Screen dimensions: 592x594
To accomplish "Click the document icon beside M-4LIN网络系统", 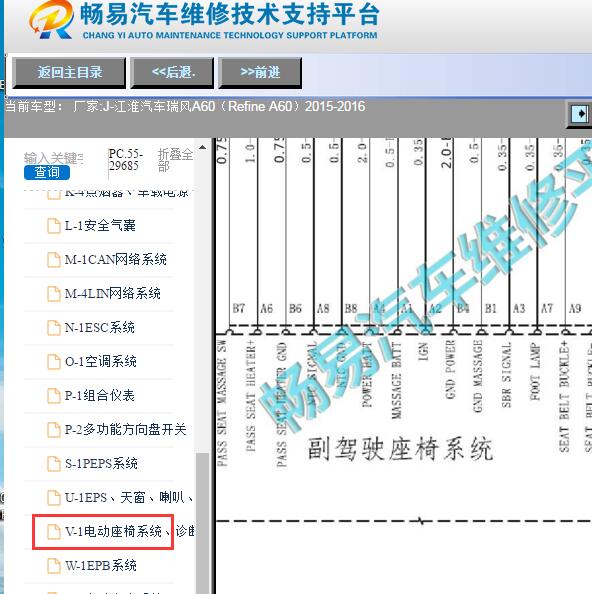I will [53, 294].
